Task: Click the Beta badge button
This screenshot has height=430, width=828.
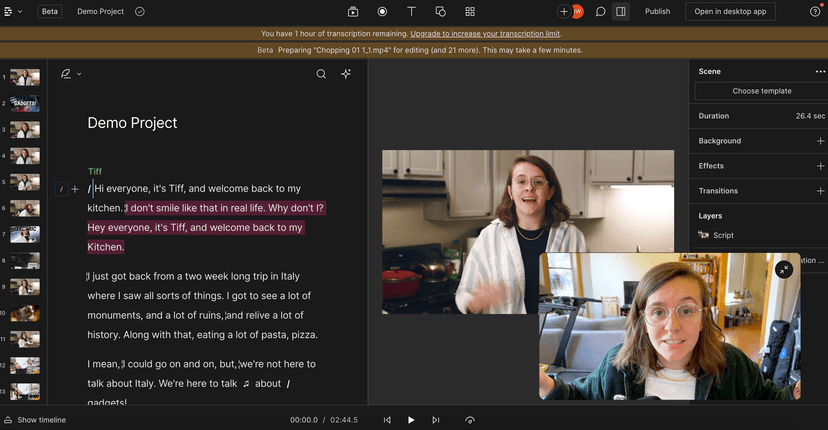Action: click(x=50, y=12)
